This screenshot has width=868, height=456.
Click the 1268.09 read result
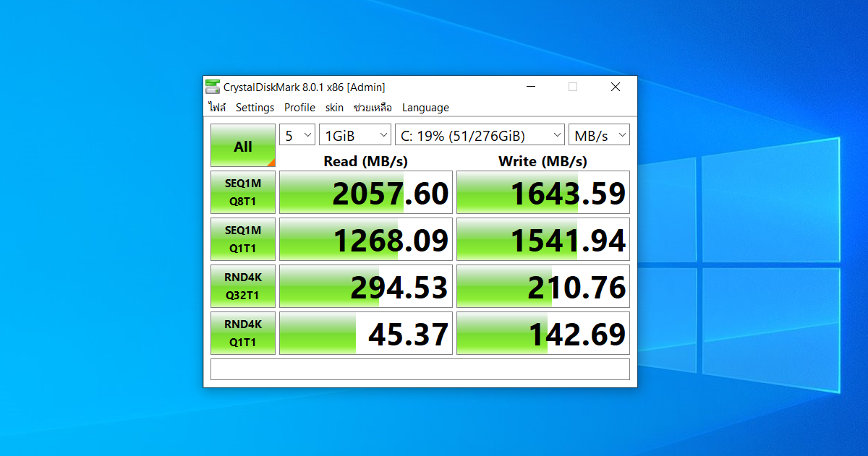pyautogui.click(x=366, y=240)
